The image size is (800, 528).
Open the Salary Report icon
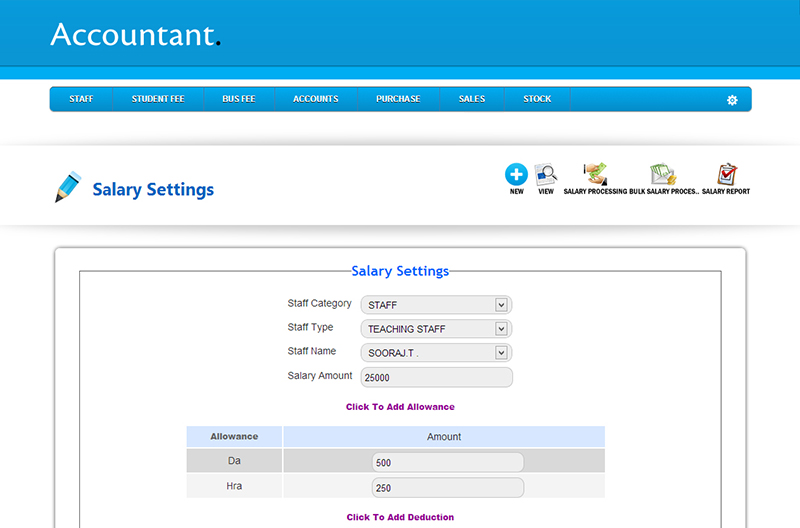726,175
